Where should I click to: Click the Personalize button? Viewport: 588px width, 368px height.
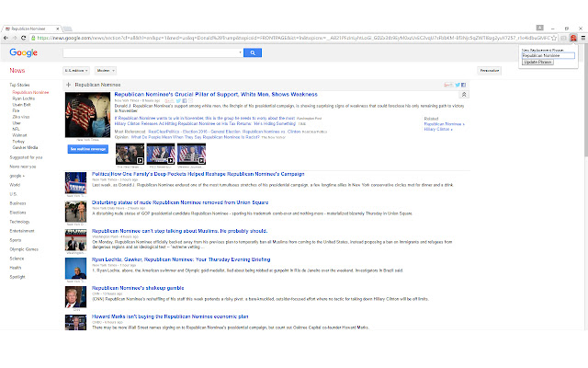(490, 70)
